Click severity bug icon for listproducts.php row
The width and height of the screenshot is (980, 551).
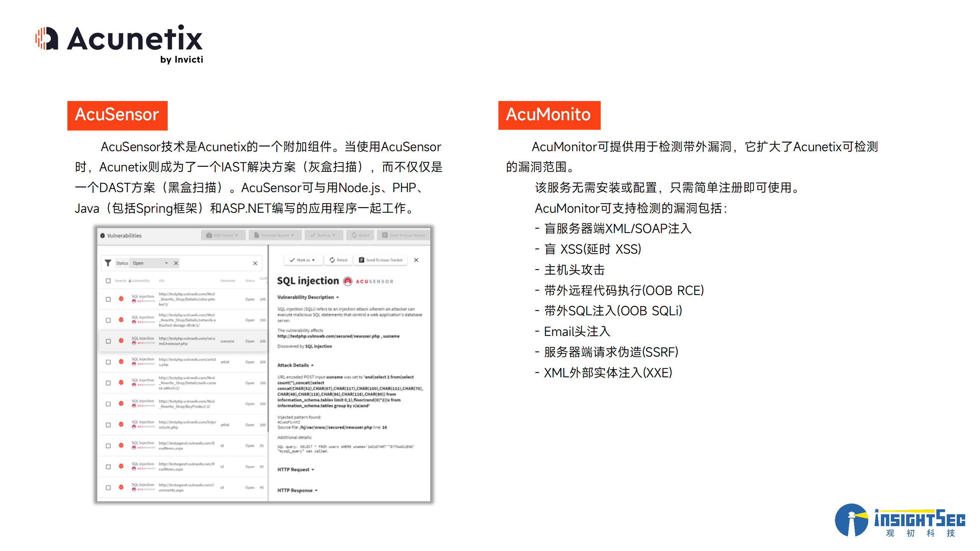121,424
